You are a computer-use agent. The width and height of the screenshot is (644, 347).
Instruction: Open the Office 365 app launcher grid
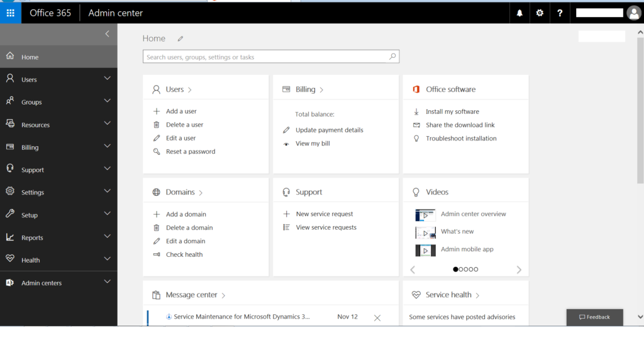pyautogui.click(x=11, y=13)
